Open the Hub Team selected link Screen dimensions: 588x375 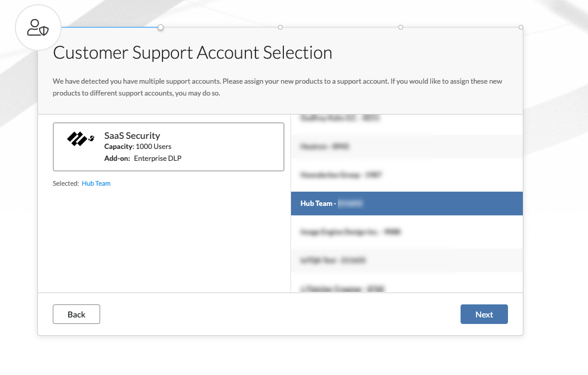(96, 183)
